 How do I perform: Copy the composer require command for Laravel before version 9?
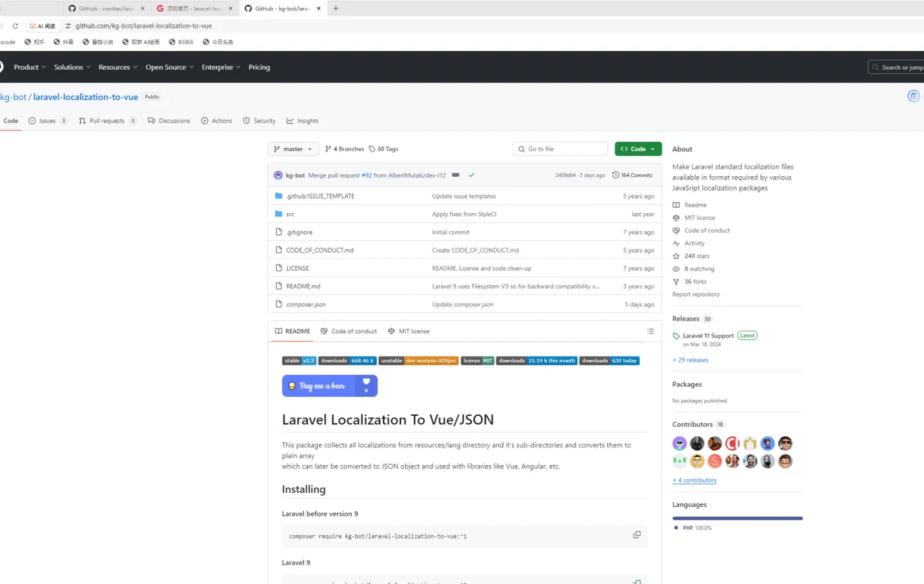[x=637, y=535]
